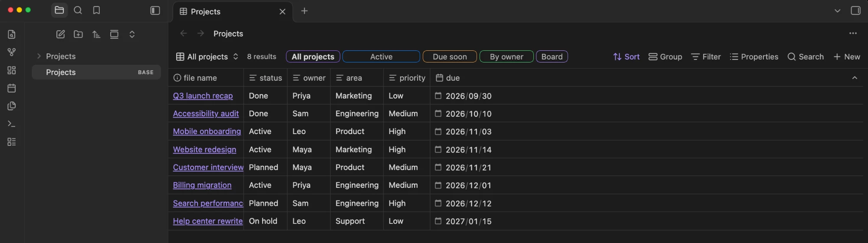868x243 pixels.
Task: Toggle the left sidebar collapse icon
Action: pyautogui.click(x=155, y=10)
